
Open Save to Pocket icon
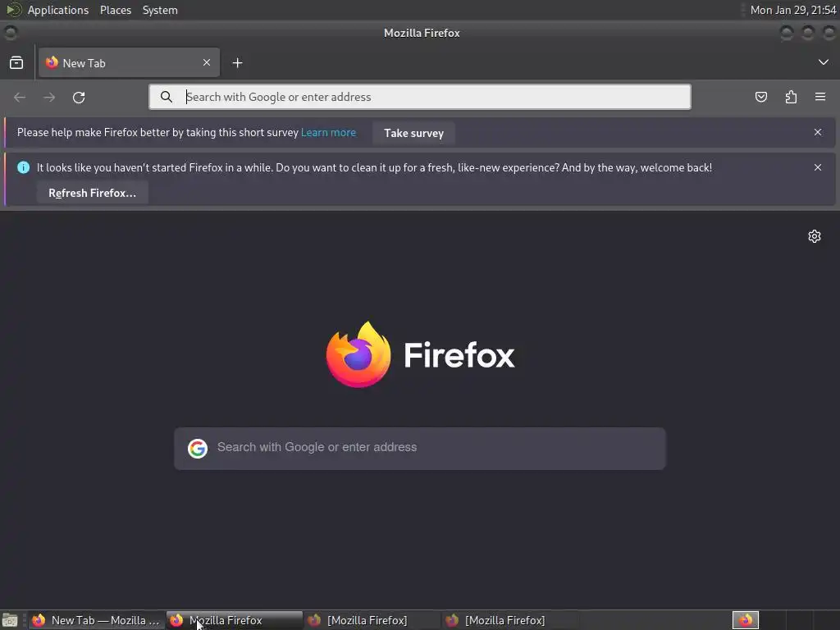coord(761,97)
